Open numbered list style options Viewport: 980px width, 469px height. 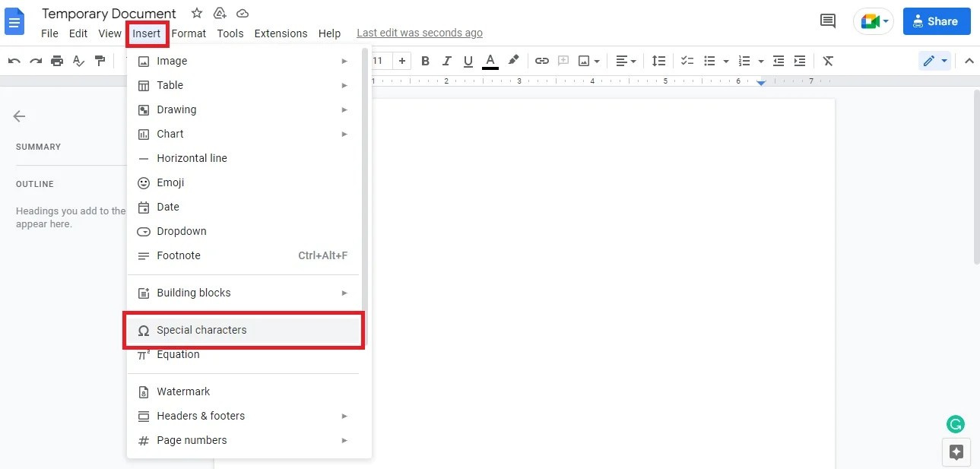coord(760,61)
